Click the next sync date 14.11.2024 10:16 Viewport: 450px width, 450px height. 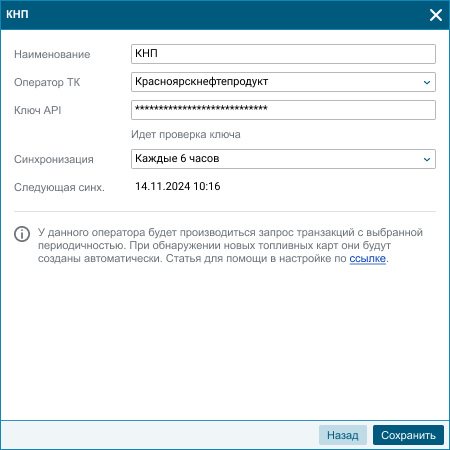tap(178, 186)
